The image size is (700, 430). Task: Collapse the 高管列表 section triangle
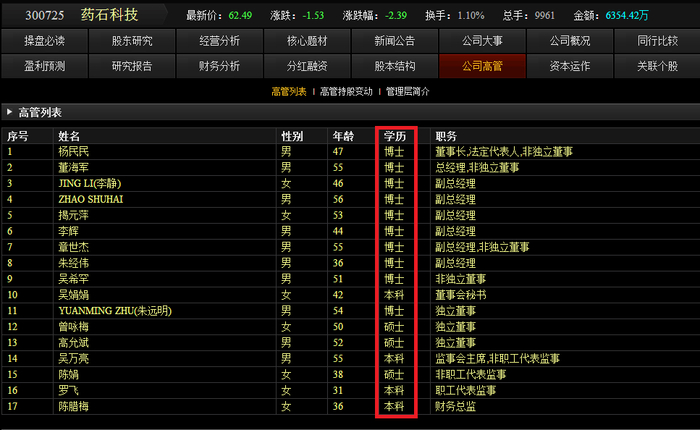pyautogui.click(x=9, y=112)
